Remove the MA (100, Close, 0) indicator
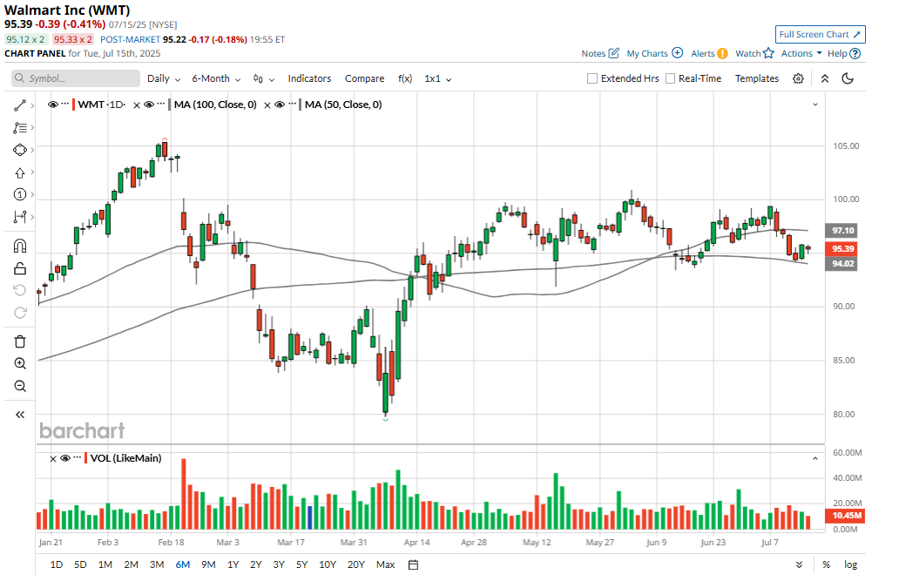899x588 pixels. click(x=137, y=105)
